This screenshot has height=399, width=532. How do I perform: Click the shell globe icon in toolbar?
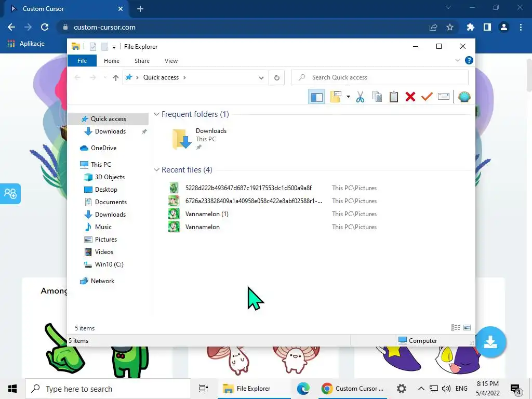click(464, 97)
